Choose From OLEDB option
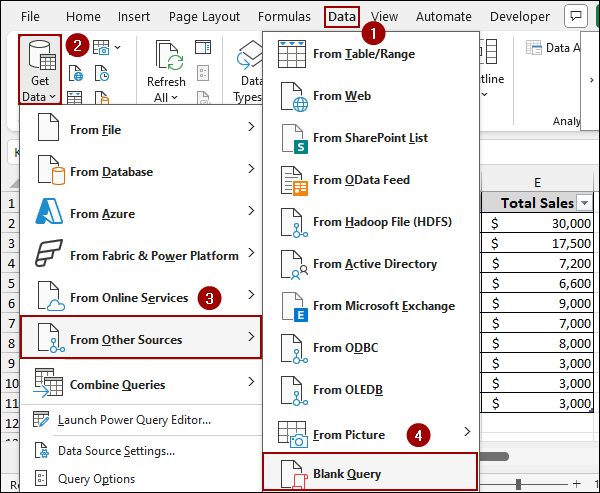Viewport: 600px width, 493px height. (371, 390)
